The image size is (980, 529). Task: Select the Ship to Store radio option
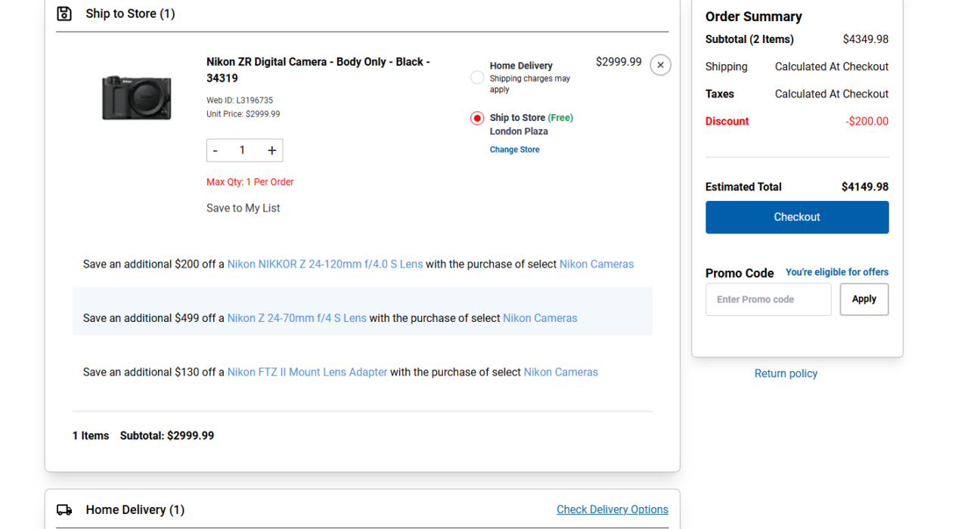click(x=477, y=119)
